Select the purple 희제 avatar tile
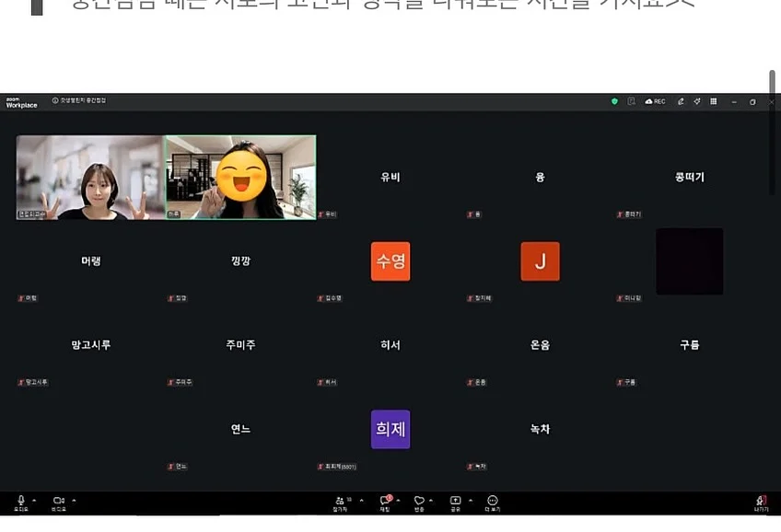The image size is (781, 532). pos(390,429)
